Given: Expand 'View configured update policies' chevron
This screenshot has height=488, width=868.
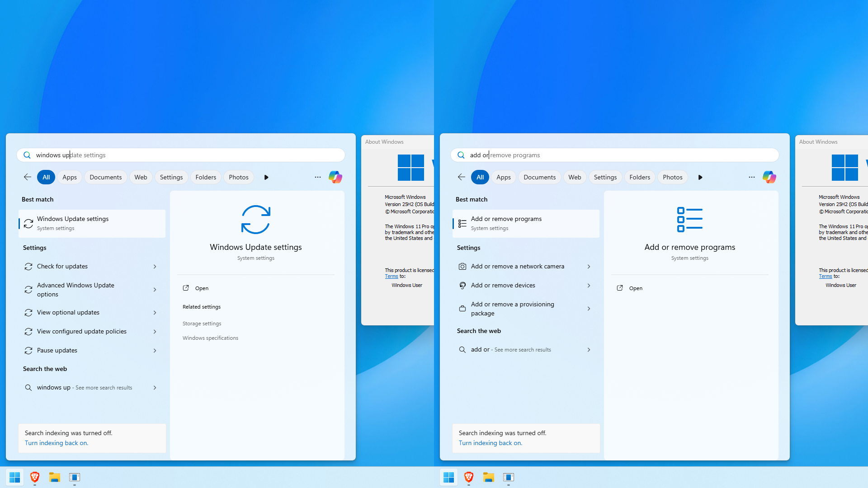Looking at the screenshot, I should [155, 332].
